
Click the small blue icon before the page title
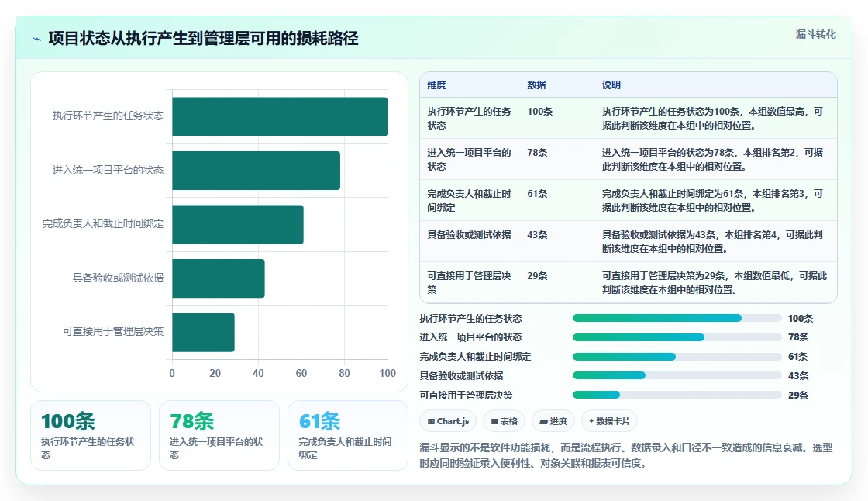point(37,39)
